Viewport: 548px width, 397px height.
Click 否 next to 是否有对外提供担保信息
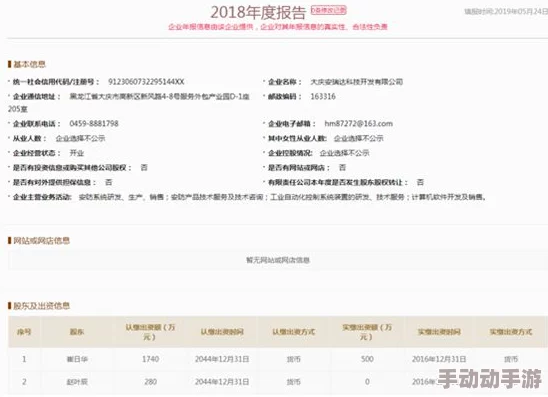(109, 182)
